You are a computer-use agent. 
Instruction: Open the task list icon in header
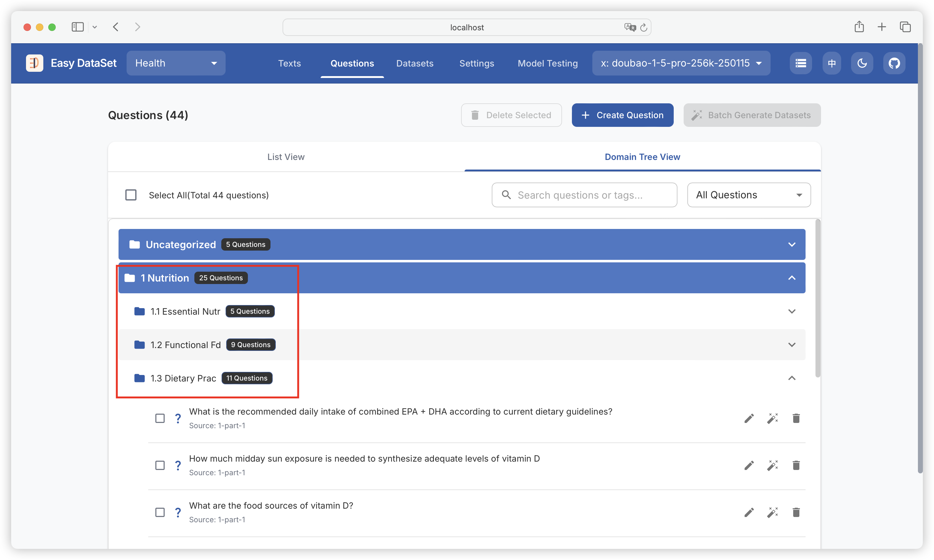[x=800, y=63]
